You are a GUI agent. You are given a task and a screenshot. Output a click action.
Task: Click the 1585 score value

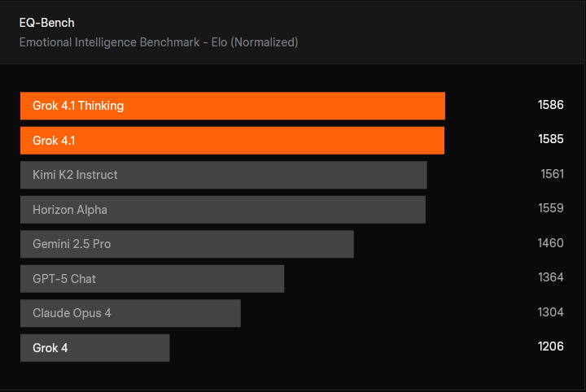point(550,139)
